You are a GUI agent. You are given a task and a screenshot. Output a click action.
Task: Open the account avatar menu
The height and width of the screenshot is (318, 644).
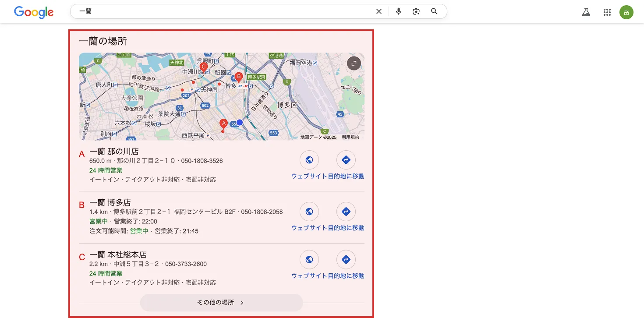pos(626,12)
